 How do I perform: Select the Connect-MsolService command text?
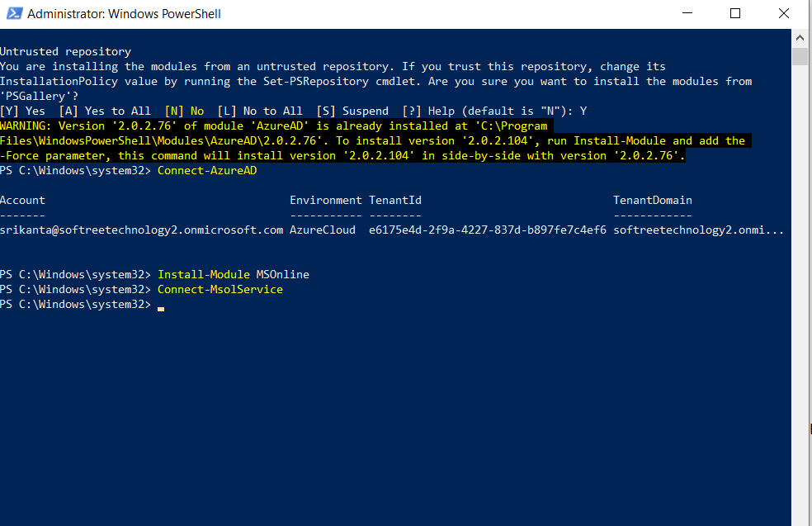(x=220, y=289)
